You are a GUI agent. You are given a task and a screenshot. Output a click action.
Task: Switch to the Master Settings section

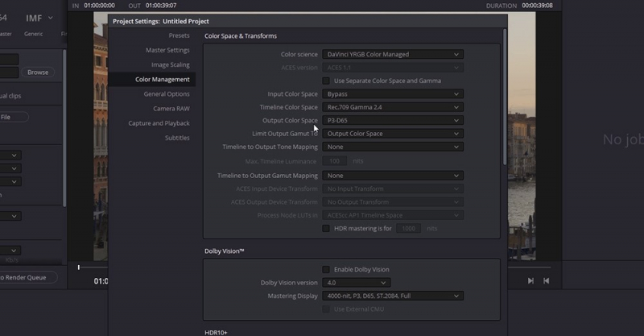[x=167, y=50]
